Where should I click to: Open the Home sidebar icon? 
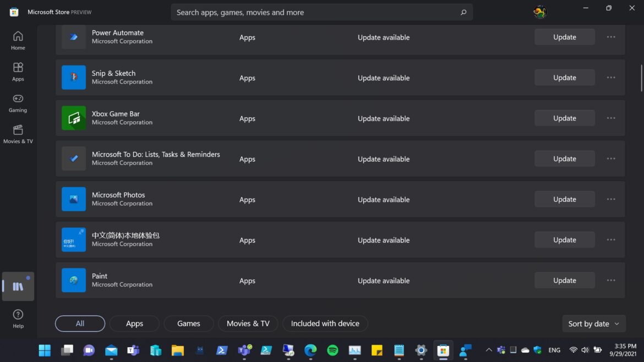[18, 40]
